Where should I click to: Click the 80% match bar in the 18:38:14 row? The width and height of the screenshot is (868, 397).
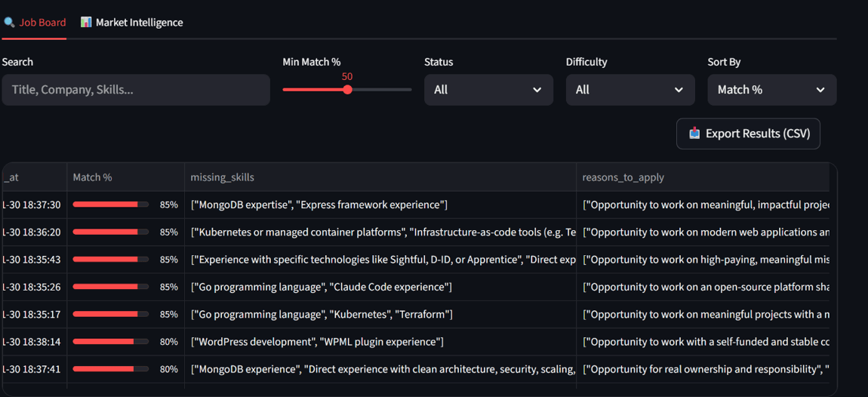point(111,342)
